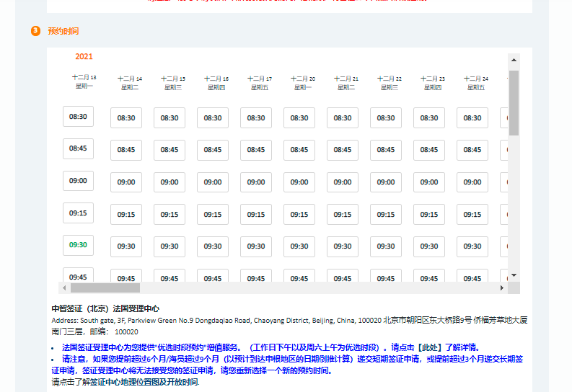Image resolution: width=572 pixels, height=392 pixels.
Task: Pick 08:45 on Thursday December 16
Action: point(213,150)
